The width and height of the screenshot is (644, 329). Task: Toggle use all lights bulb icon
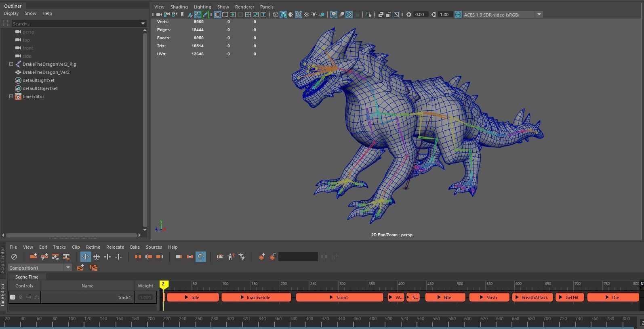click(x=314, y=15)
